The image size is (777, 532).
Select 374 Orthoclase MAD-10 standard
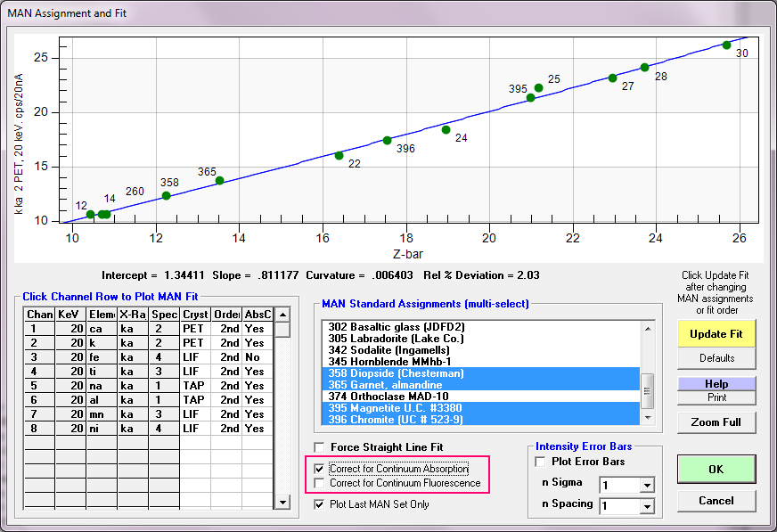(x=399, y=397)
